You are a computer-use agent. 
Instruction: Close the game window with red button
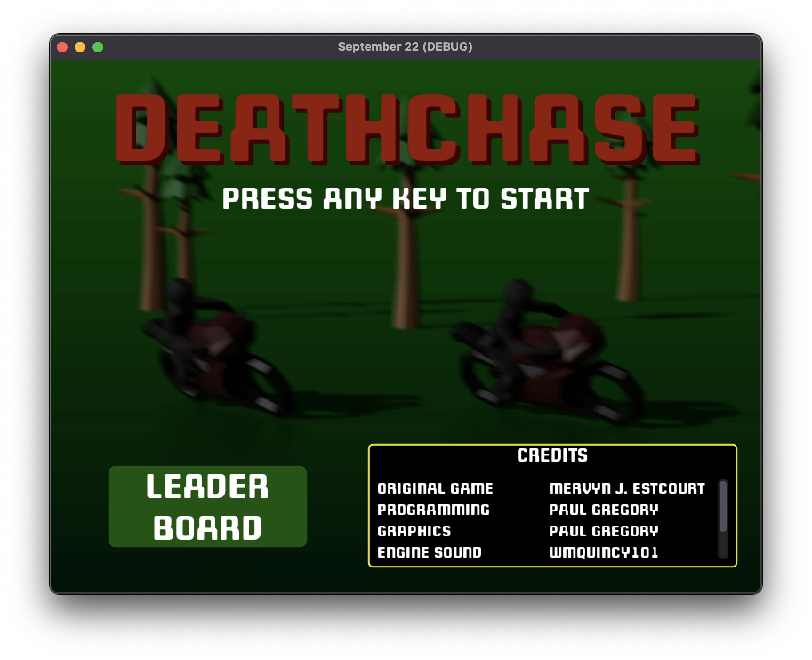62,47
